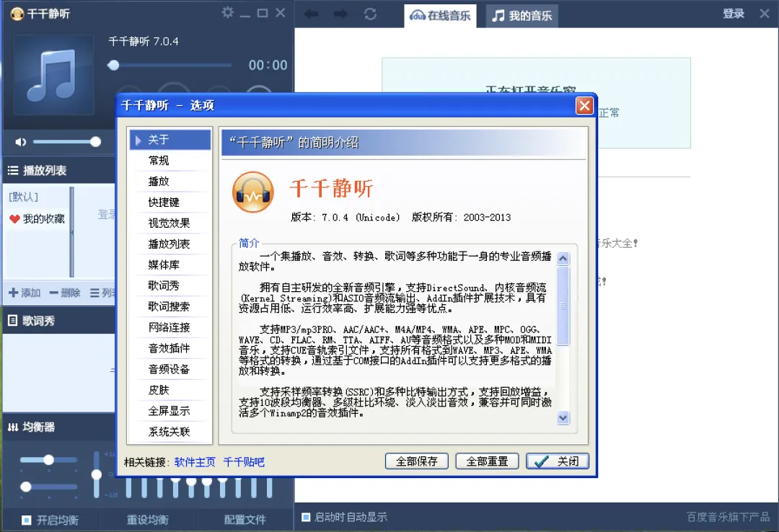This screenshot has height=532, width=779.
Task: Switch to 在线音乐 tab
Action: coord(440,16)
